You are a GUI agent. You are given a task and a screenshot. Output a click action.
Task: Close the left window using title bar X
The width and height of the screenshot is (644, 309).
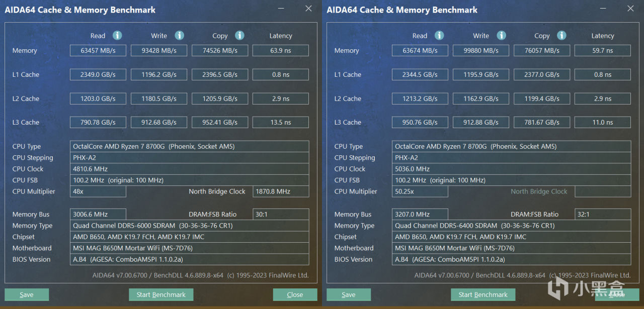pyautogui.click(x=309, y=9)
